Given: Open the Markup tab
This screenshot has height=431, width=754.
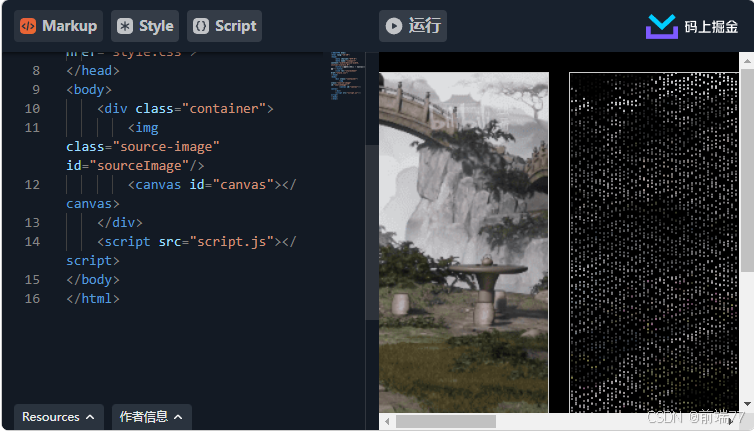Looking at the screenshot, I should (58, 26).
